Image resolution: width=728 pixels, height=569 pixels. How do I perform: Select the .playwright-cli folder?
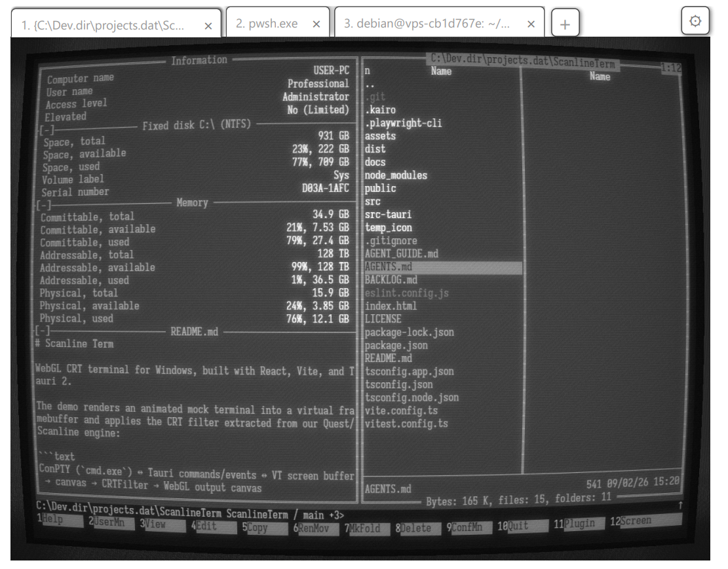point(403,123)
